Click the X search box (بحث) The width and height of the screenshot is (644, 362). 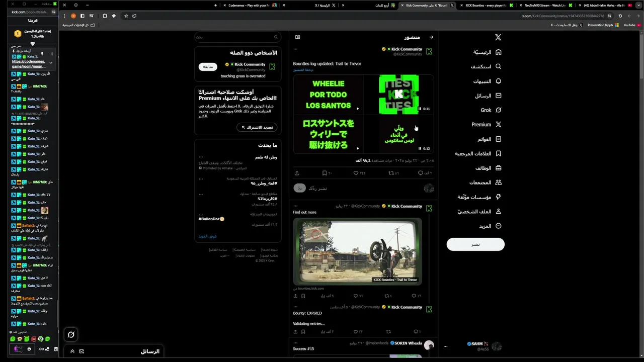pos(237,37)
